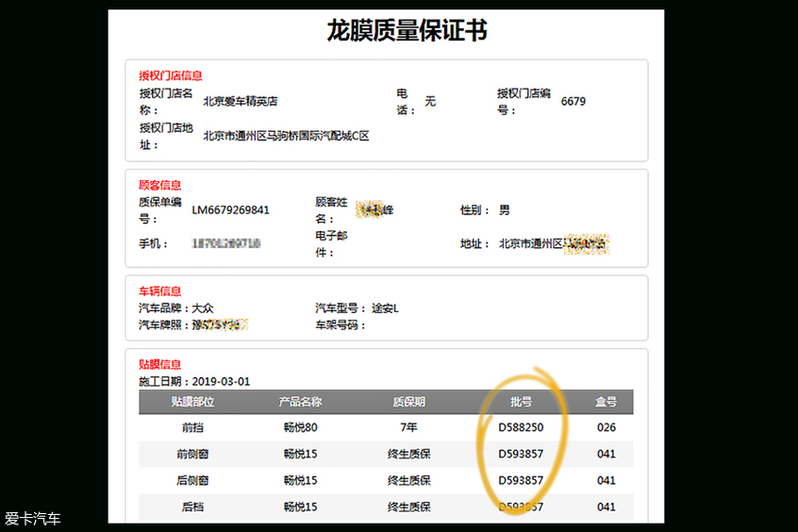Select the store name 北京爱车精英店

point(241,101)
